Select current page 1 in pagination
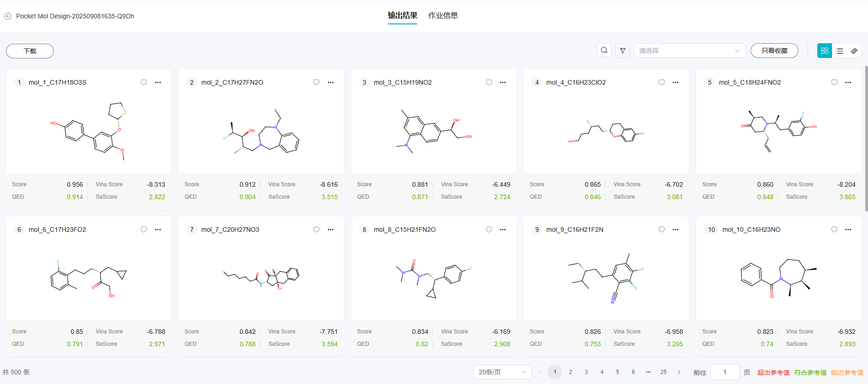 [x=555, y=372]
